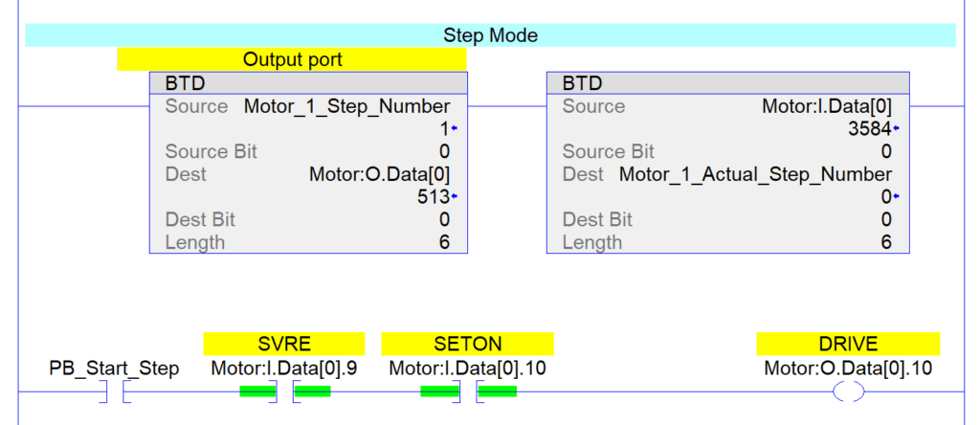Select the Motor_1_Actual_Step_Number destination tag

click(755, 174)
